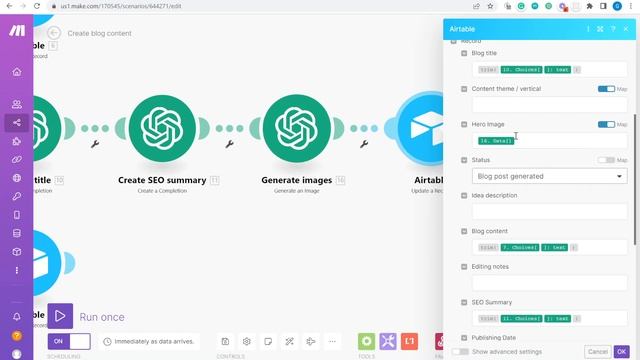The height and width of the screenshot is (360, 640).
Task: Click the Run once play button
Action: (60, 316)
